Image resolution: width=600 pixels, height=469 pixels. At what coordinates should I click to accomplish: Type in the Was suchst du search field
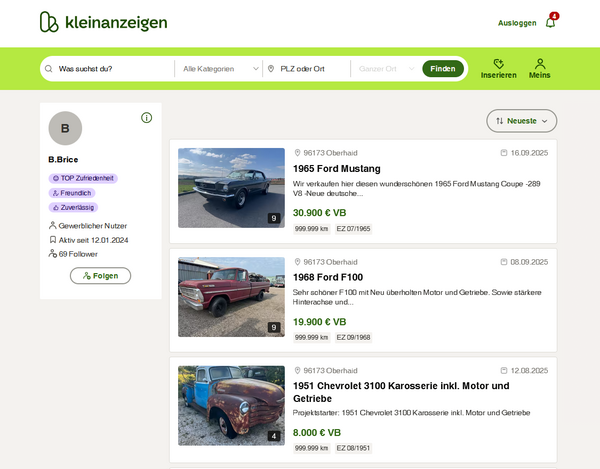coord(112,69)
